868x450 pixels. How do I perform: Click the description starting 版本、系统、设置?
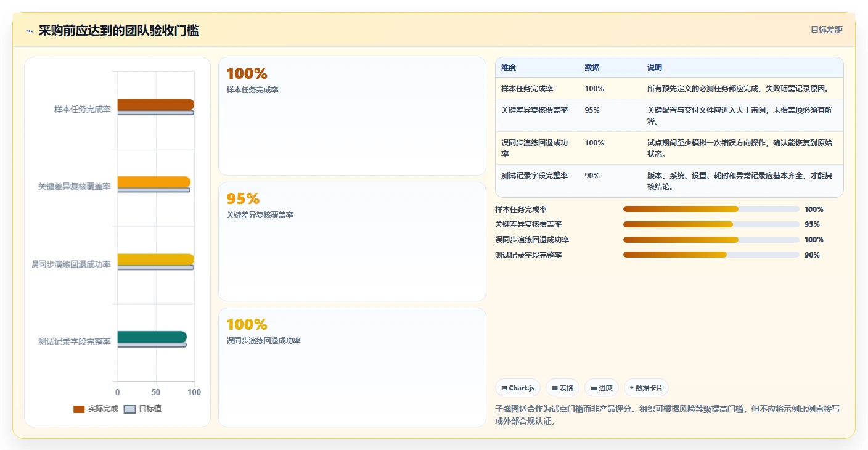tap(740, 181)
